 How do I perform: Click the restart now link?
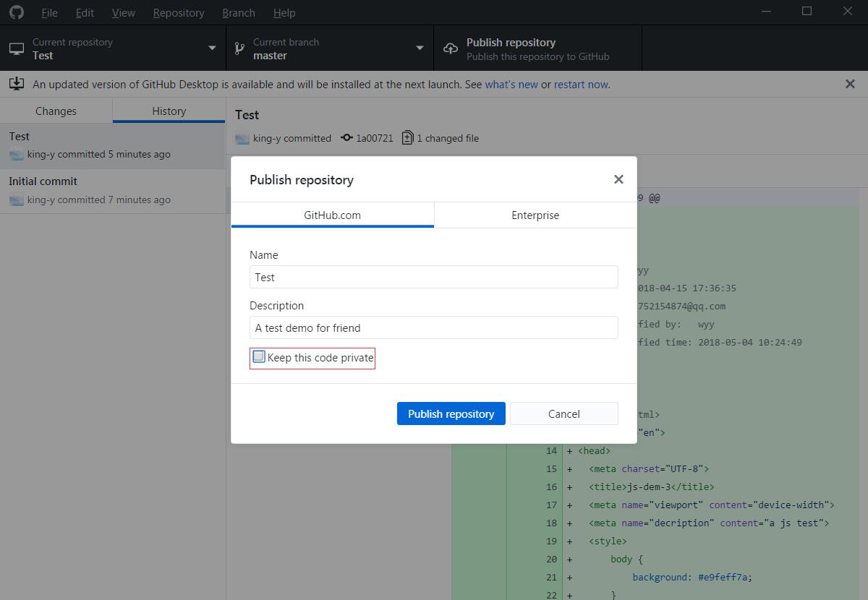pyautogui.click(x=581, y=84)
